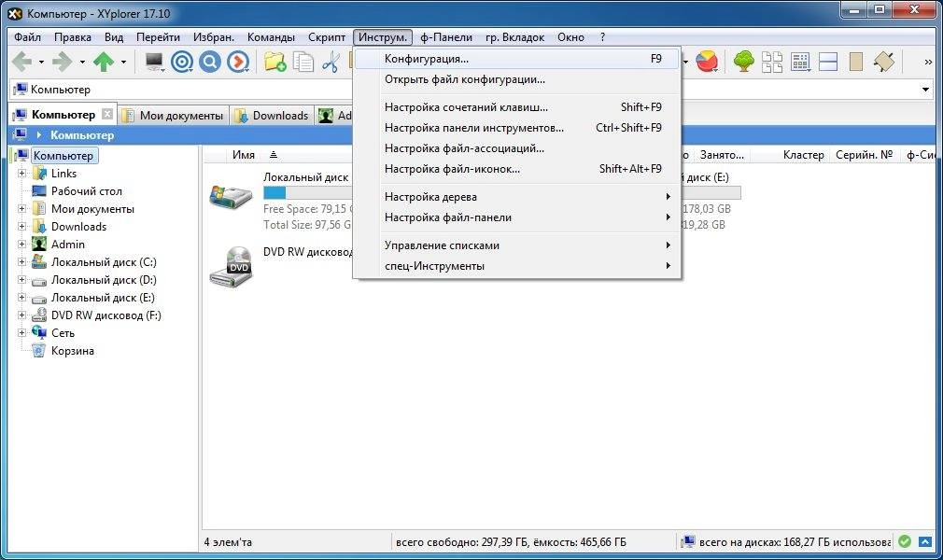Toggle the green tree icon
Image resolution: width=943 pixels, height=560 pixels.
pos(744,62)
